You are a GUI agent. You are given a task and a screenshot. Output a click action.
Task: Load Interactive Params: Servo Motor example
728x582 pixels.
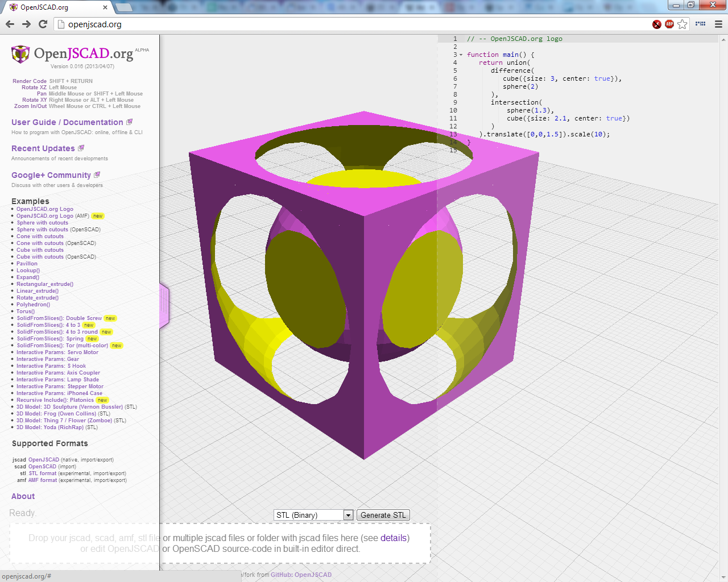tap(57, 352)
